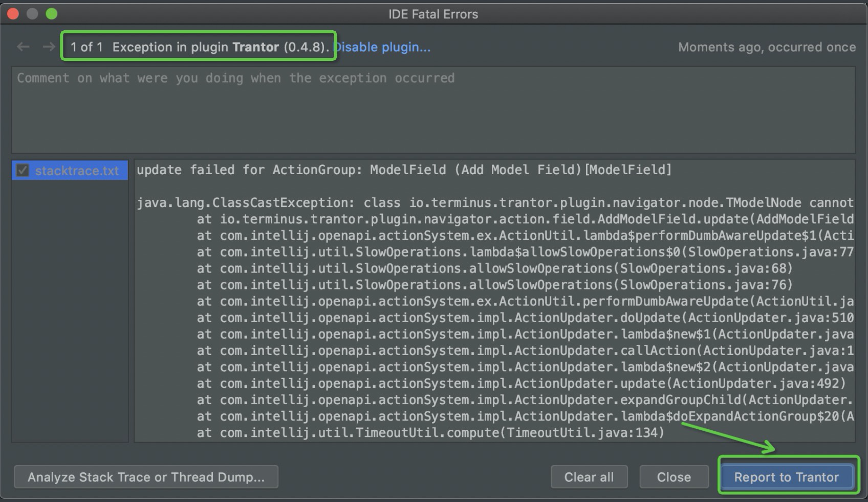Click the Clear all button
Image resolution: width=868 pixels, height=502 pixels.
pos(589,477)
